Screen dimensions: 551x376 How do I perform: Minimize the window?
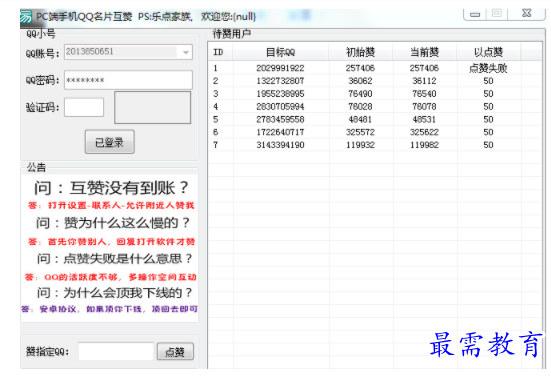475,15
